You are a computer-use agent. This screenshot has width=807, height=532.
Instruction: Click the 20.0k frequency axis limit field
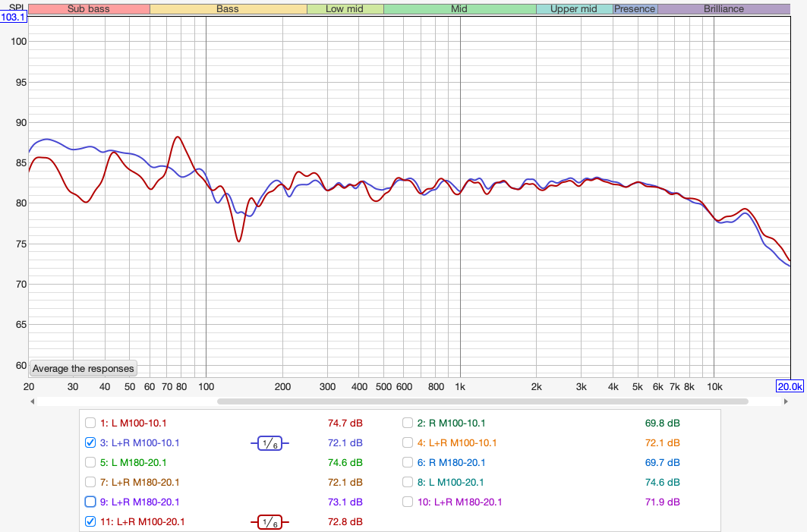point(789,386)
